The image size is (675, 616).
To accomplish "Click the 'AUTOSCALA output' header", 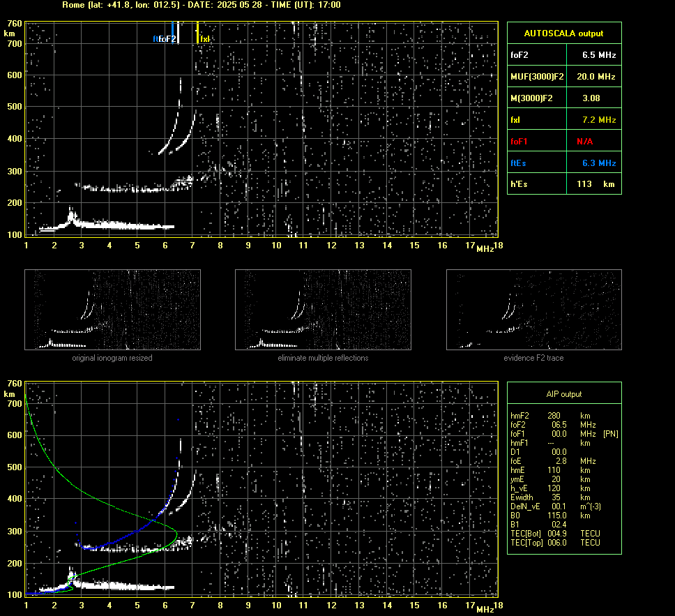I will point(564,33).
